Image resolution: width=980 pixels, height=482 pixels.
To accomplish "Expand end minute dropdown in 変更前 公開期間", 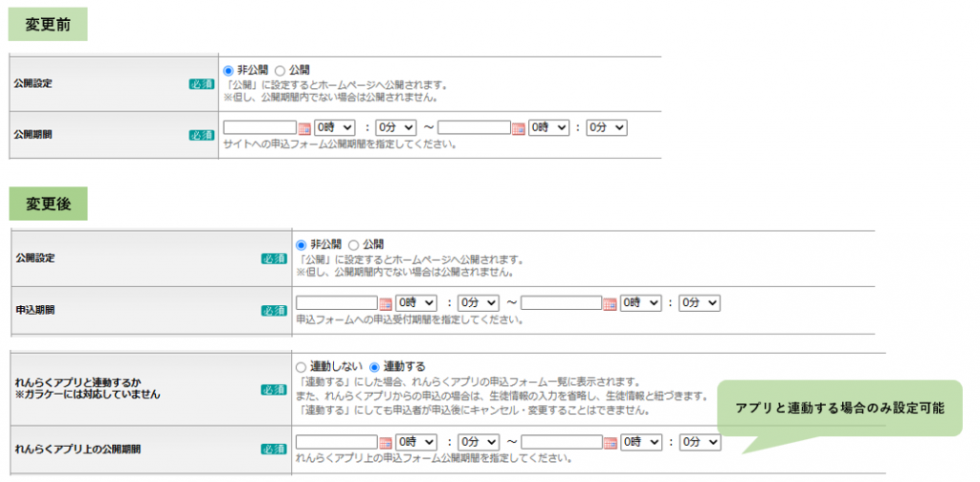I will (606, 127).
